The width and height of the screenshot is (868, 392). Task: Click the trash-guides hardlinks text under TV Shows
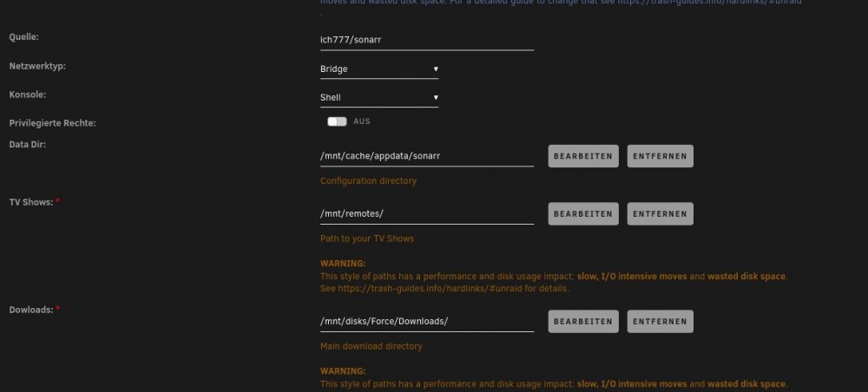[444, 289]
